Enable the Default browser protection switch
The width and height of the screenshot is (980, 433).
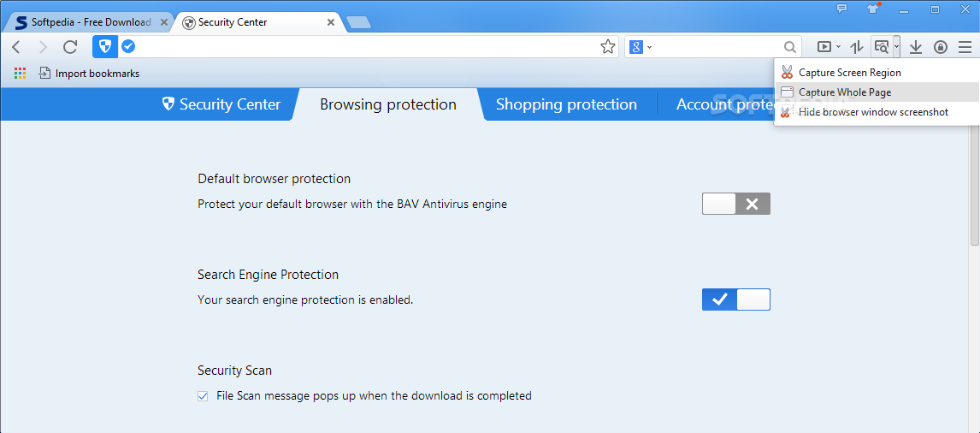tap(735, 204)
